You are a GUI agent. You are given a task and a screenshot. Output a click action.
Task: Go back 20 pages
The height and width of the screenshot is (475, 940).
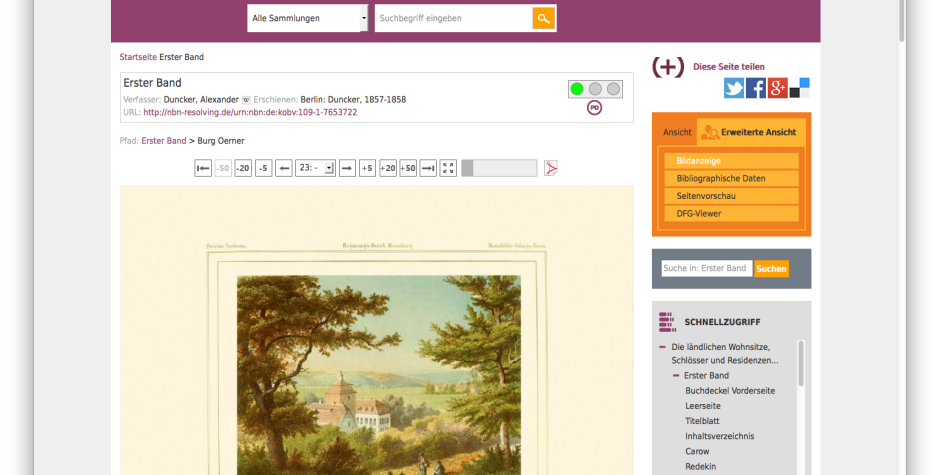click(243, 169)
